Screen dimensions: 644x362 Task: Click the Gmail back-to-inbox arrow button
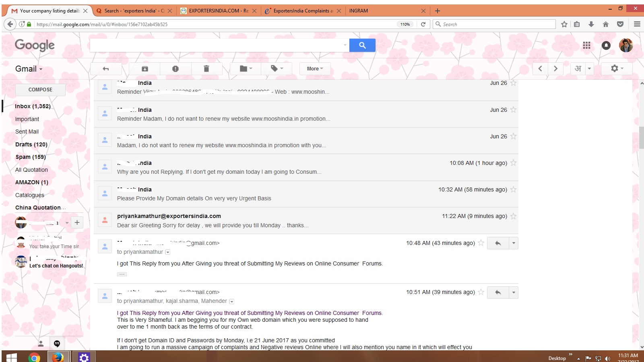click(106, 69)
